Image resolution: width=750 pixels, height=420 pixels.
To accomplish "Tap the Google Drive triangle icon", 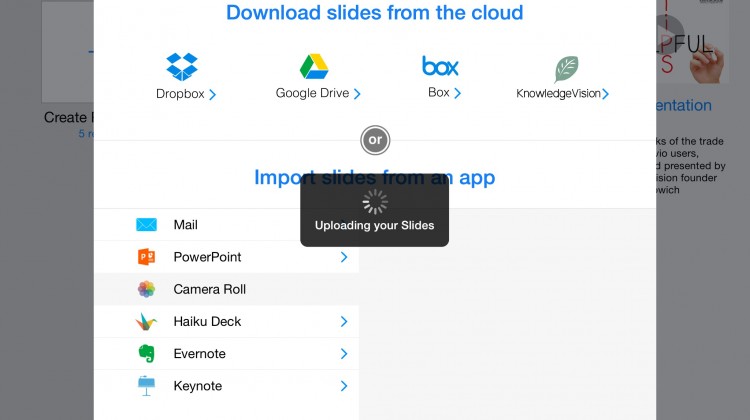I will [314, 66].
